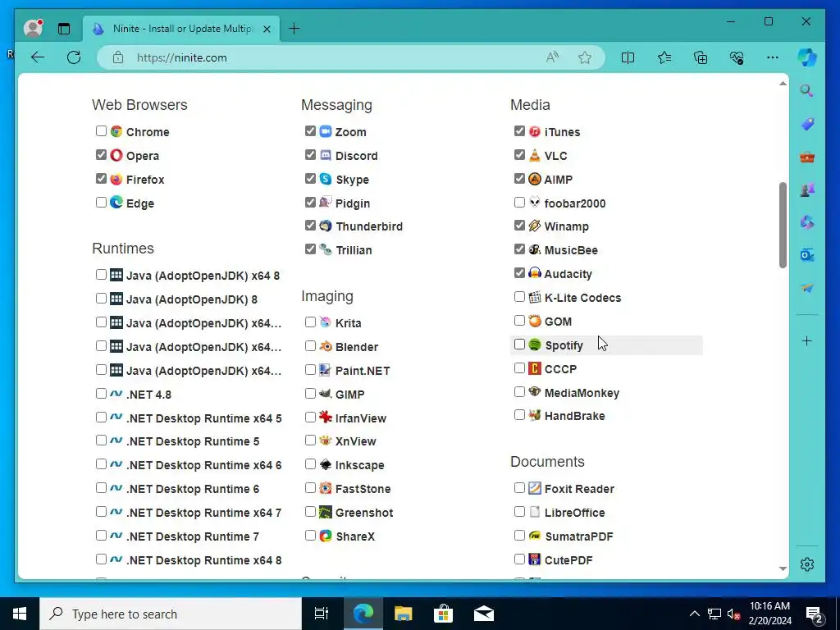Uncheck the Winamp checkbox
This screenshot has width=840, height=630.
[519, 225]
